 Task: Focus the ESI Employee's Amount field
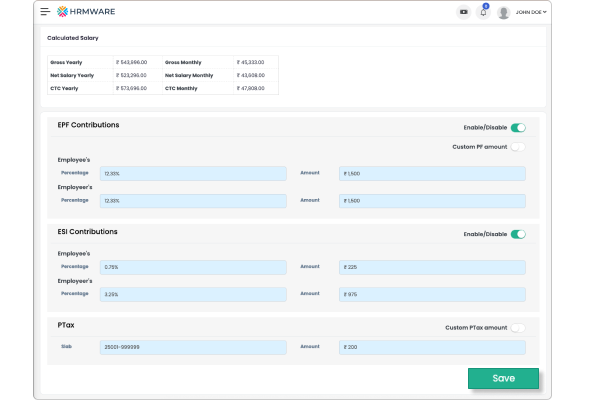click(432, 267)
